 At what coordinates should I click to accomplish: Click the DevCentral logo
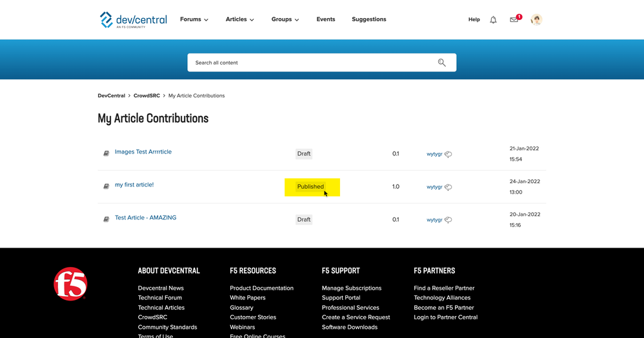tap(134, 20)
